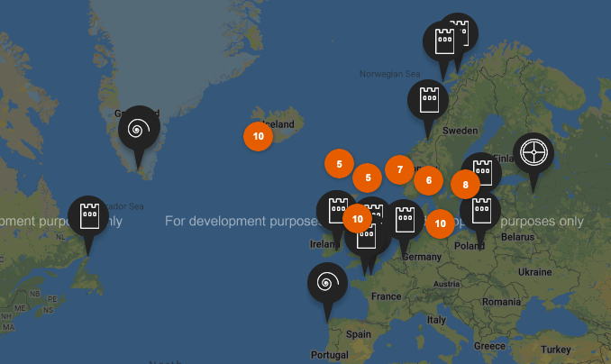The height and width of the screenshot is (364, 611).
Task: Expand the orange cluster labeled 8
Action: (465, 185)
